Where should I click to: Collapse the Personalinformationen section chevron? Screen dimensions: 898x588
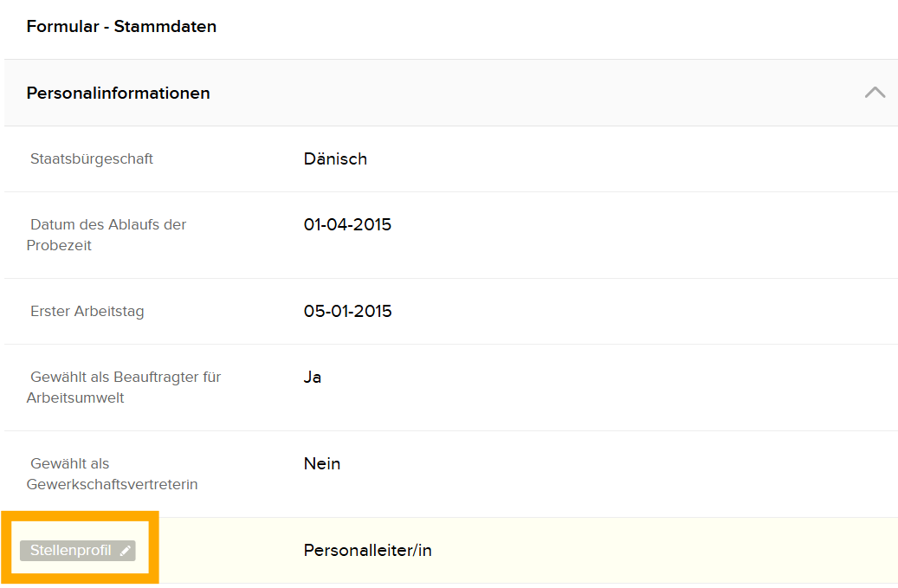tap(875, 92)
